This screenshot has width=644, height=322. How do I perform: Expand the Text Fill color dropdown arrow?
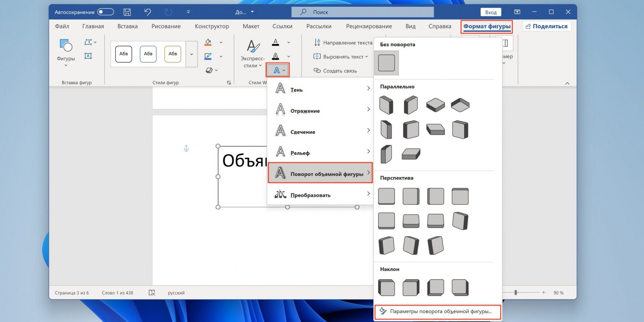tap(288, 42)
